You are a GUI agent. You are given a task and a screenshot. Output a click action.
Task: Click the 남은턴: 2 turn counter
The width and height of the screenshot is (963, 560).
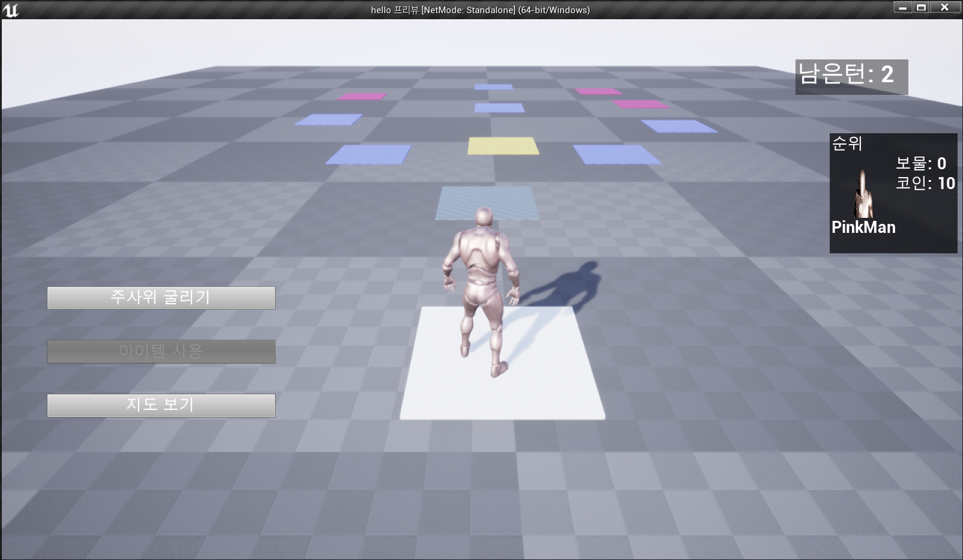click(851, 76)
